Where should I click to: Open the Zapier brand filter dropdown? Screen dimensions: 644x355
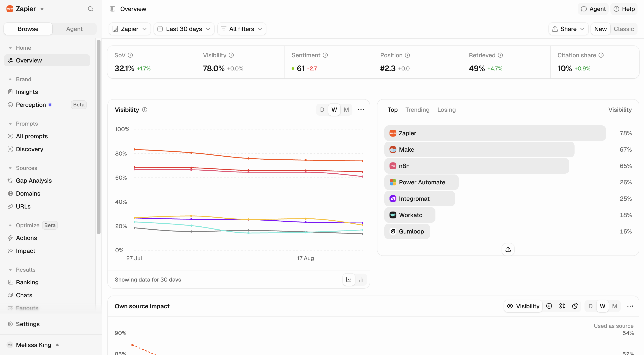click(x=130, y=29)
